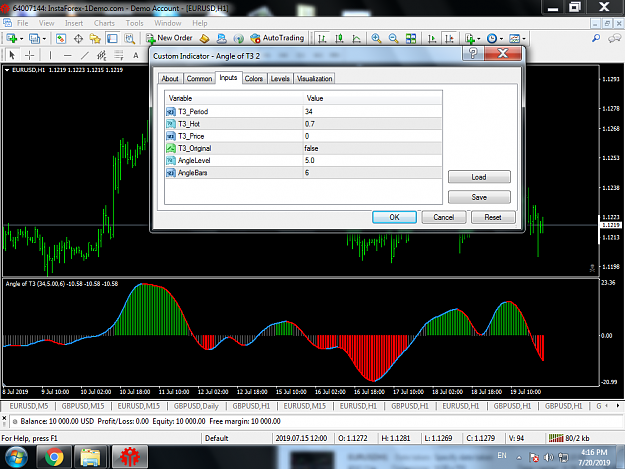Open the Periods clock icon
Image resolution: width=625 pixels, height=469 pixels.
[x=492, y=39]
